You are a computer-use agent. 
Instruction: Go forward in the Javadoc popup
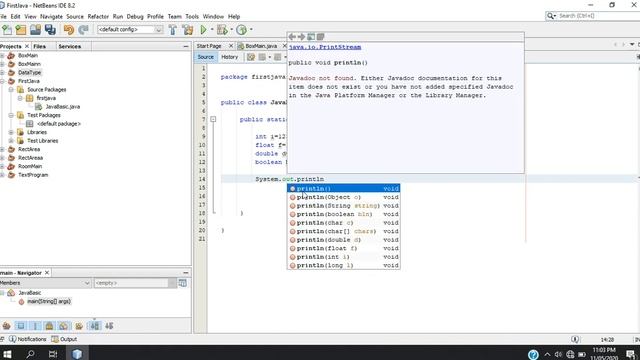tap(302, 37)
